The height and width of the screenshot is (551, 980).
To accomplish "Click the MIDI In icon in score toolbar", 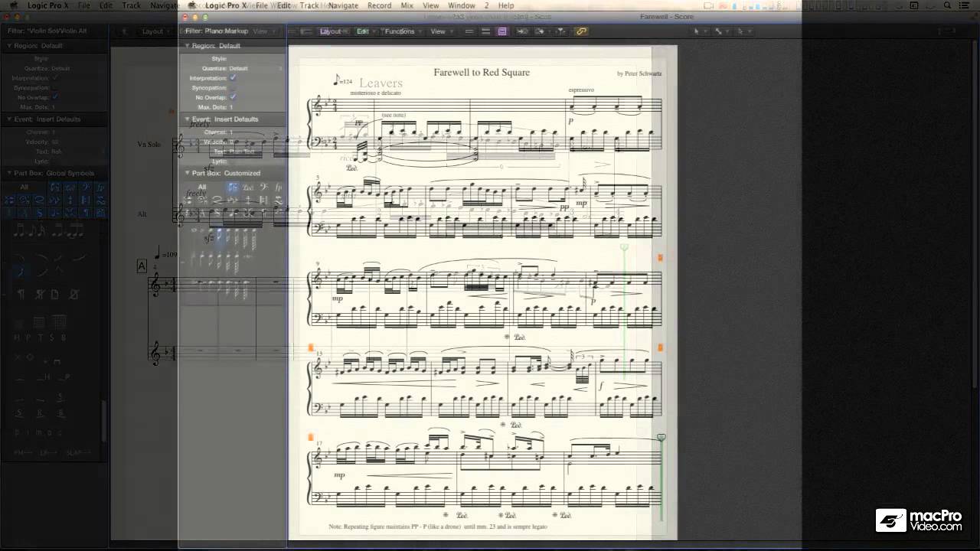I will click(522, 31).
